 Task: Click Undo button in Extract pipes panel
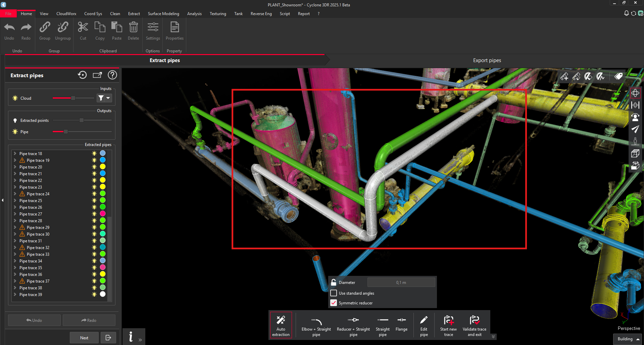[34, 320]
